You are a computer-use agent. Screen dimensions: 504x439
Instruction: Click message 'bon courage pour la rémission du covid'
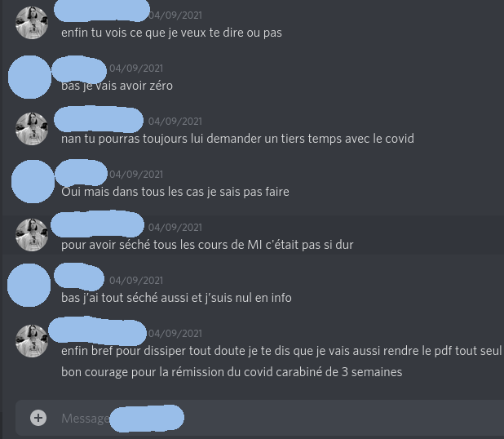point(232,372)
